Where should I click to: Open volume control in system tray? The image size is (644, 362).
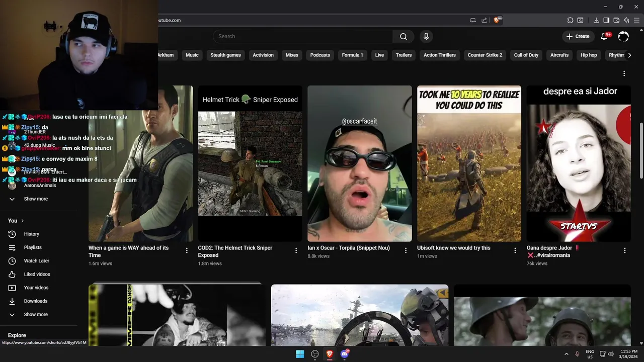[611, 354]
